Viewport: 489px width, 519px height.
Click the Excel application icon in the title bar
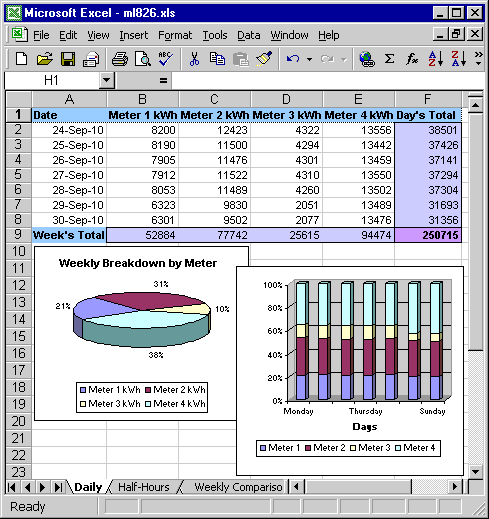click(x=14, y=13)
